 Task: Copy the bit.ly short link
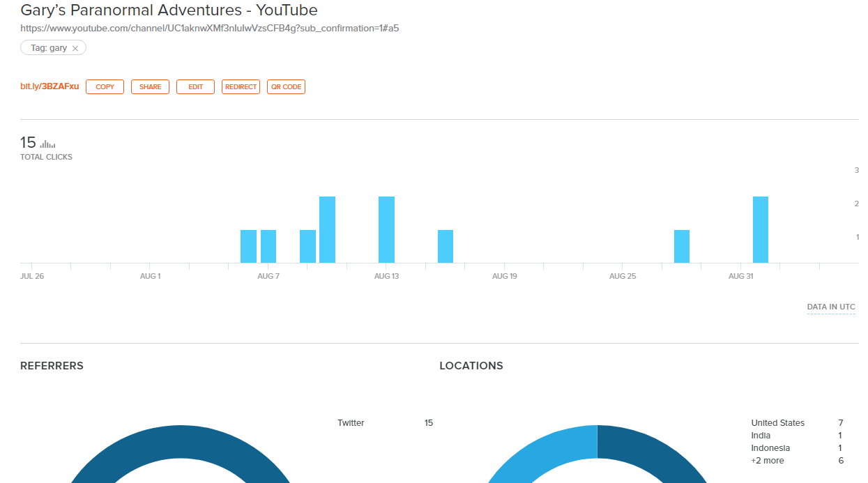[105, 87]
